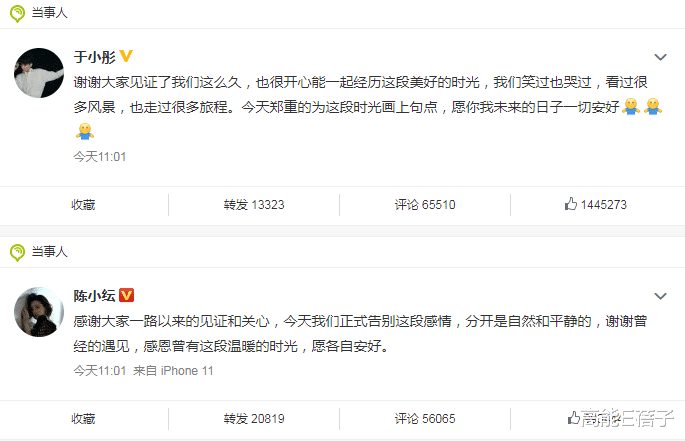The height and width of the screenshot is (441, 685).
Task: Click 收藏 under 于小彤's post
Action: (x=83, y=205)
